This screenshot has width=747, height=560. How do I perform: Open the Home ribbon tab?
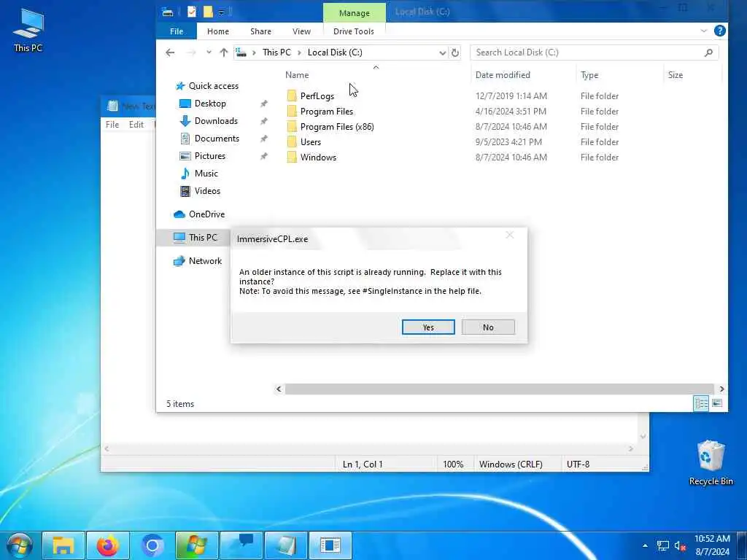[x=217, y=31]
